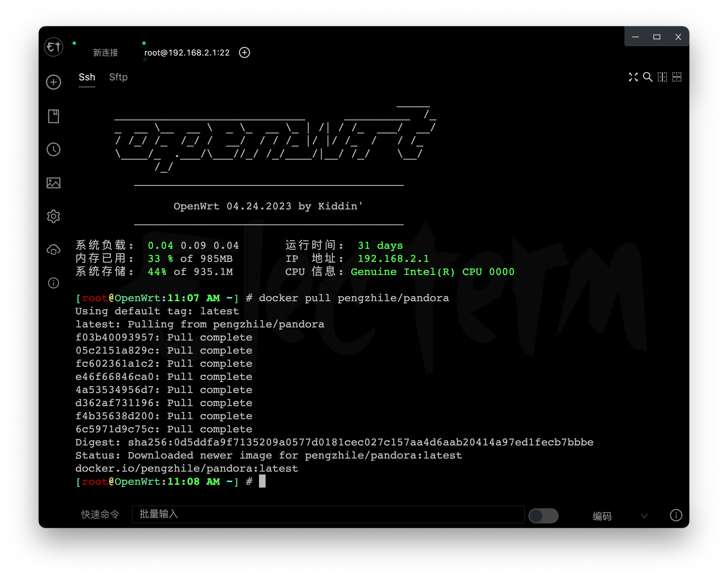Open 快速命令 quick commands
Screen dimensions: 728x579
tap(100, 514)
